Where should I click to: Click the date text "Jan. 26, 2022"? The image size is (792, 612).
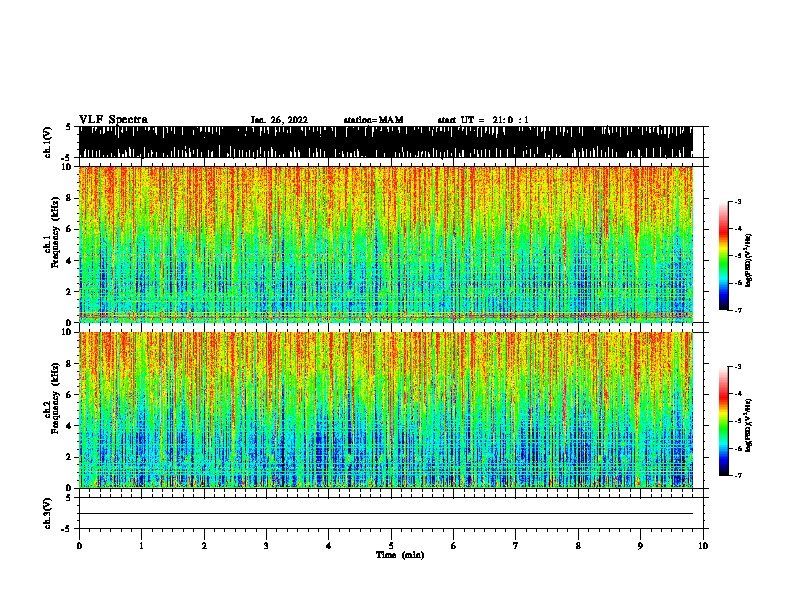coord(279,120)
